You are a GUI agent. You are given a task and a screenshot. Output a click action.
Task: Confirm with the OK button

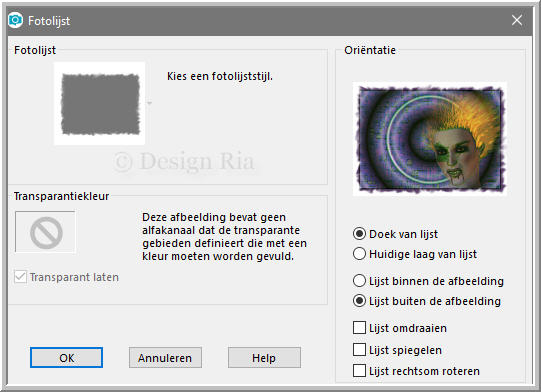tap(66, 357)
